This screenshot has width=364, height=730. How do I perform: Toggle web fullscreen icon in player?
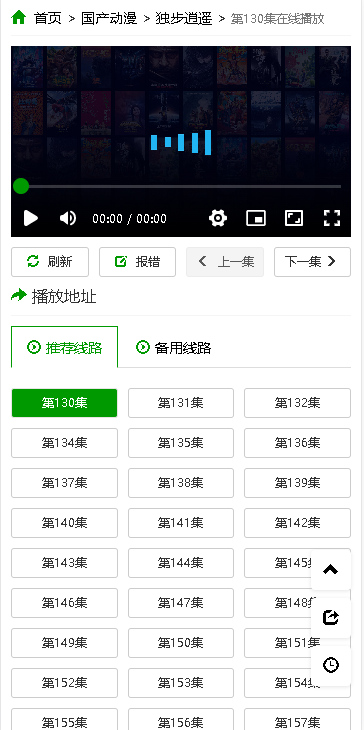click(294, 217)
